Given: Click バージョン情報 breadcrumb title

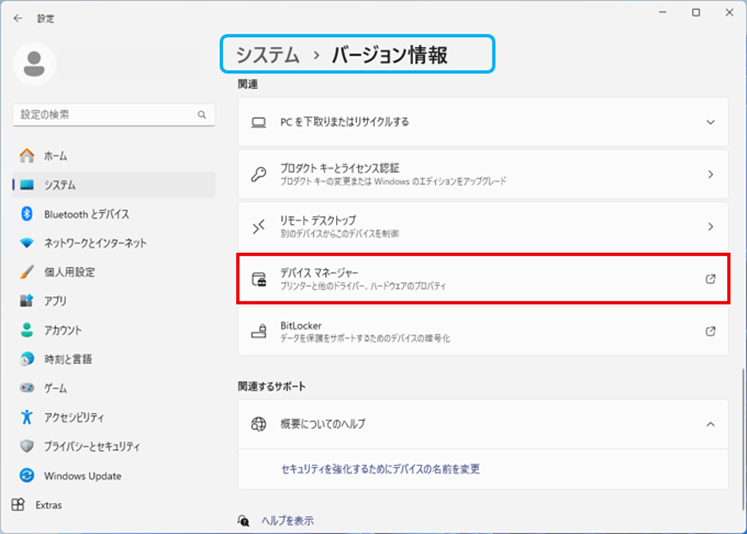Looking at the screenshot, I should coord(389,55).
